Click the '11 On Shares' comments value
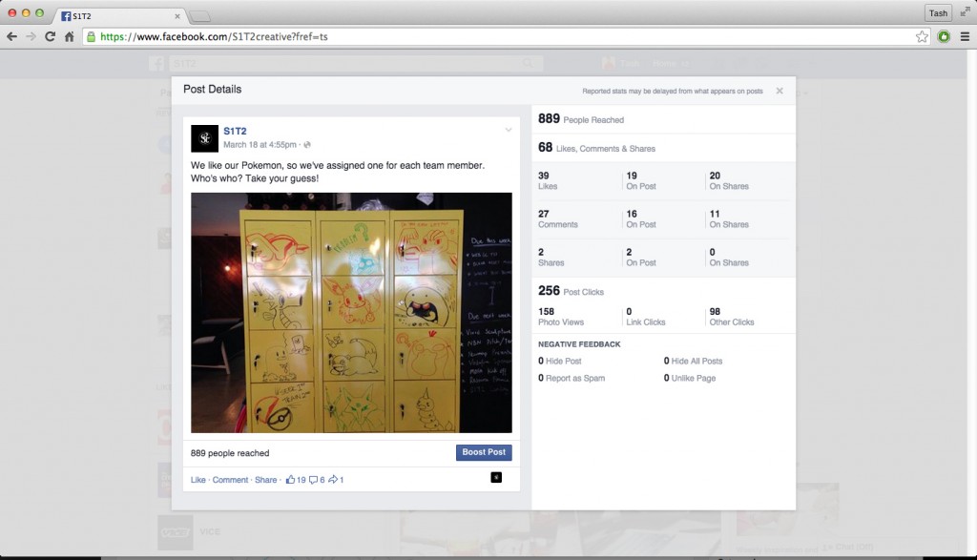Viewport: 977px width, 560px height. (x=729, y=218)
